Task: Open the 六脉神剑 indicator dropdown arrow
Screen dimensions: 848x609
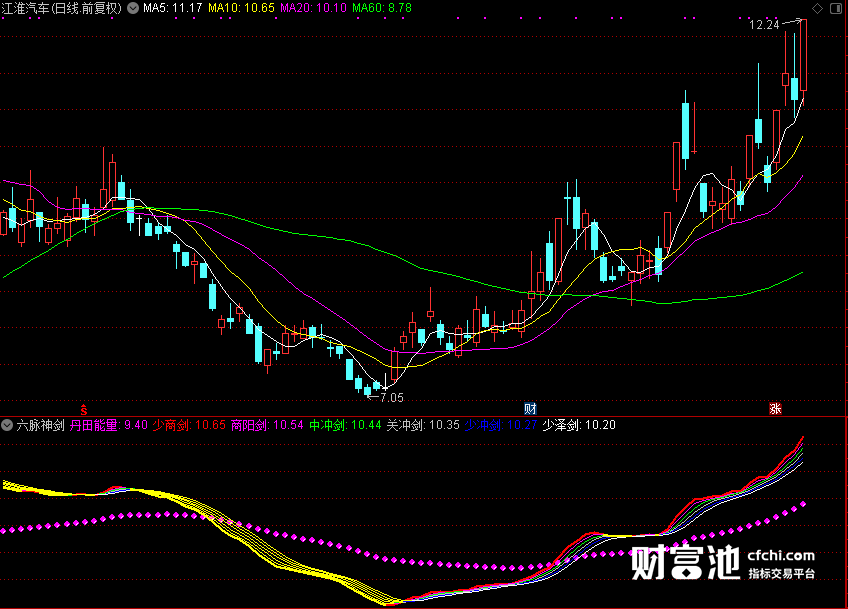Action: coord(7,425)
